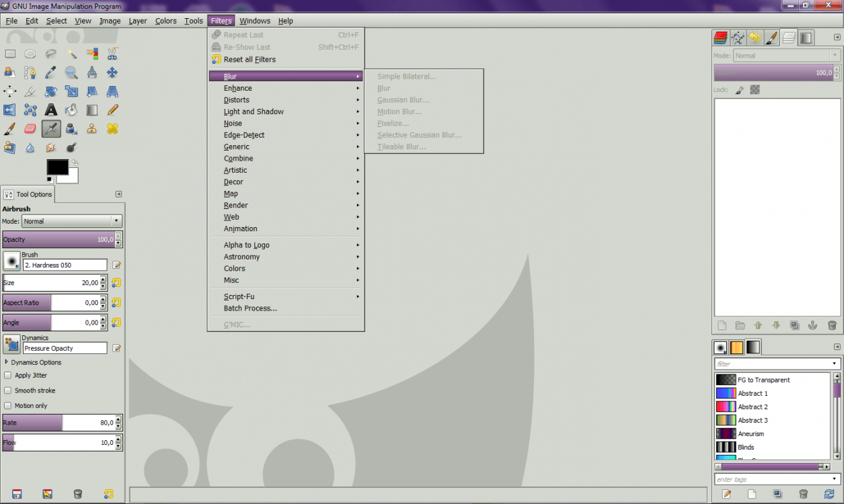Screen dimensions: 844x504
Task: Select the Bucket Fill tool
Action: 71,110
